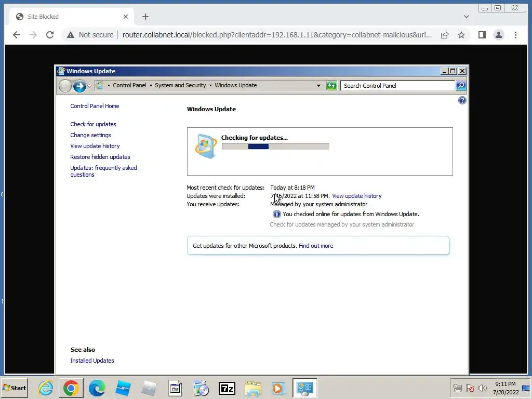The image size is (532, 399).
Task: Click the Windows Update forward arrow button
Action: (x=79, y=86)
